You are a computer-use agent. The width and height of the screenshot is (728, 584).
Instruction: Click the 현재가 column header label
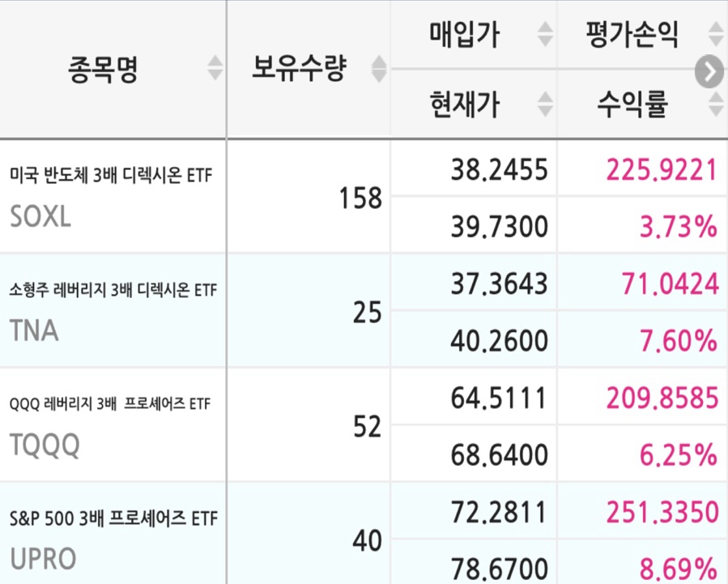pos(464,104)
